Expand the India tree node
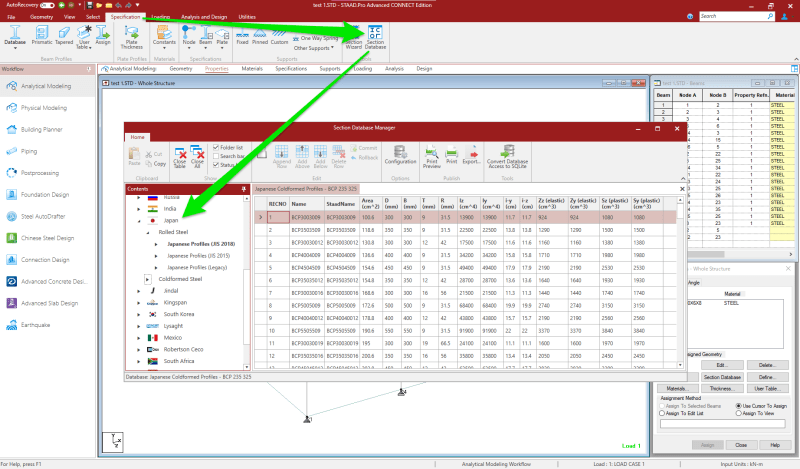The width and height of the screenshot is (800, 469). (139, 209)
